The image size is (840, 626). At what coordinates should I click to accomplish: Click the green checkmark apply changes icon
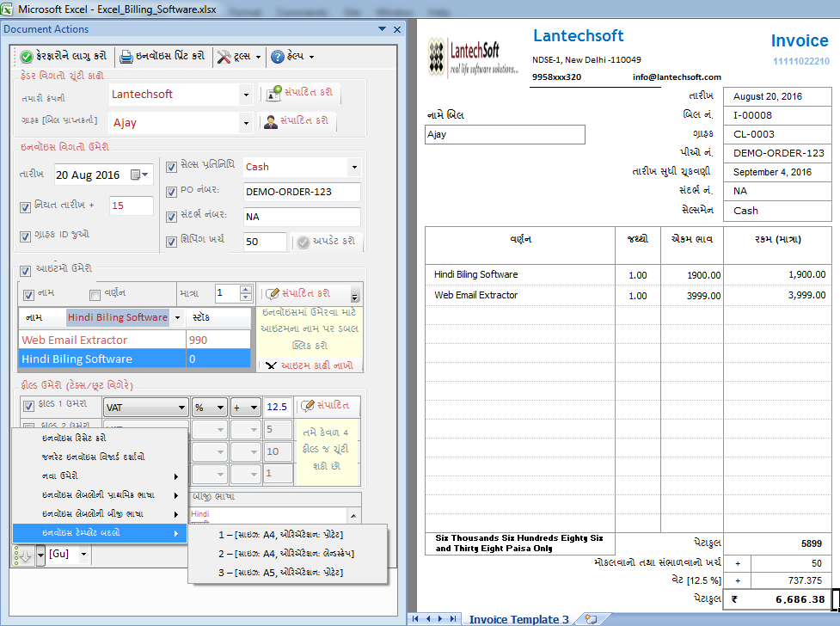click(27, 56)
